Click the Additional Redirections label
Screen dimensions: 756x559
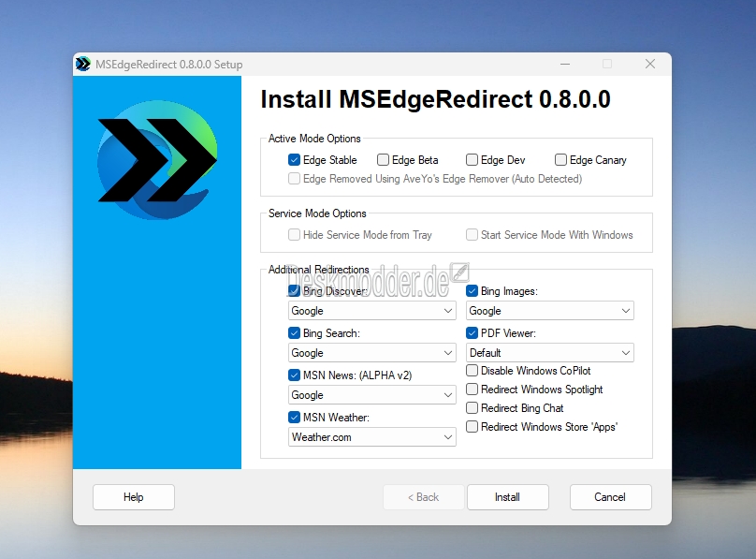tap(319, 269)
